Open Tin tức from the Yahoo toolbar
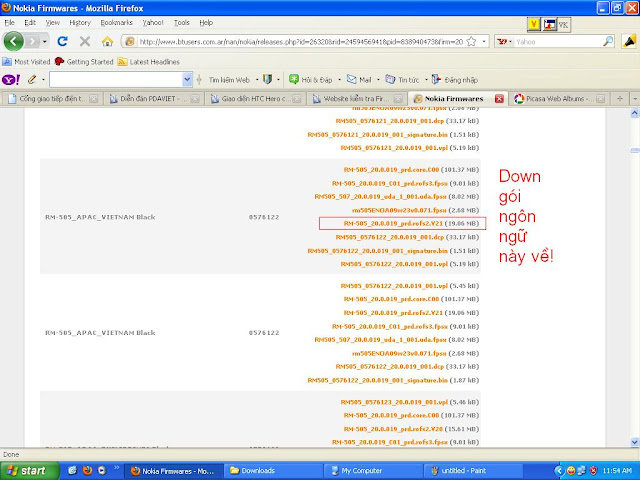The height and width of the screenshot is (480, 640). (402, 80)
